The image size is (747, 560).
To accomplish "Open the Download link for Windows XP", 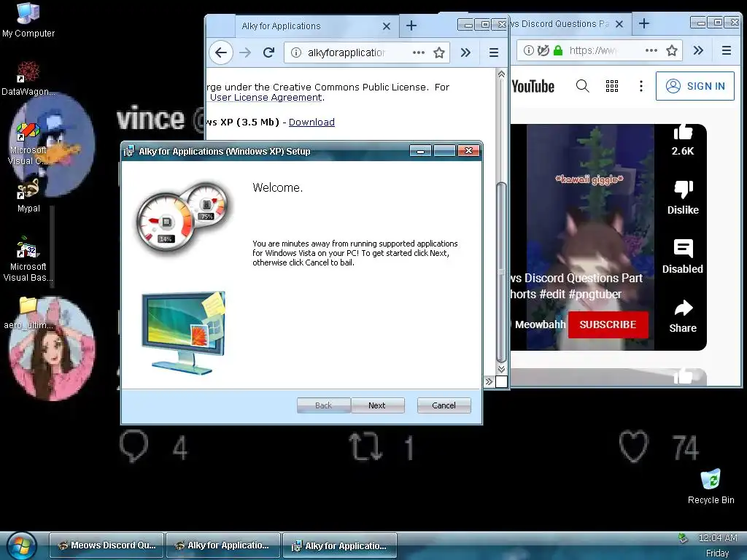I will (x=311, y=122).
